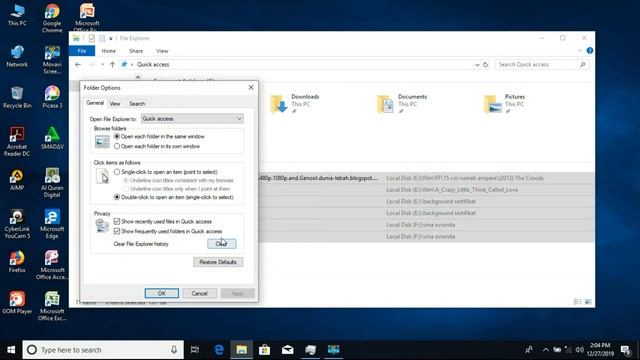This screenshot has width=640, height=360.
Task: Open Documents folder in Quick access
Action: pyautogui.click(x=402, y=104)
